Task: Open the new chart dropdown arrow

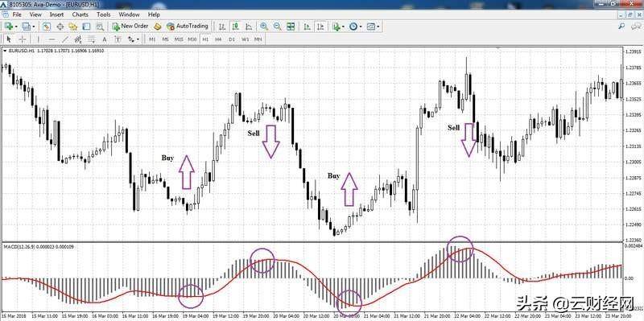Action: tap(16, 27)
